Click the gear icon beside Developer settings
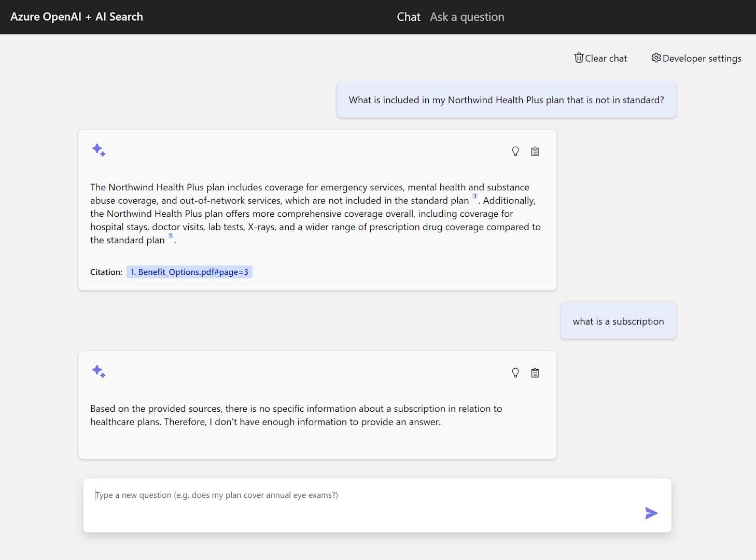 click(656, 58)
